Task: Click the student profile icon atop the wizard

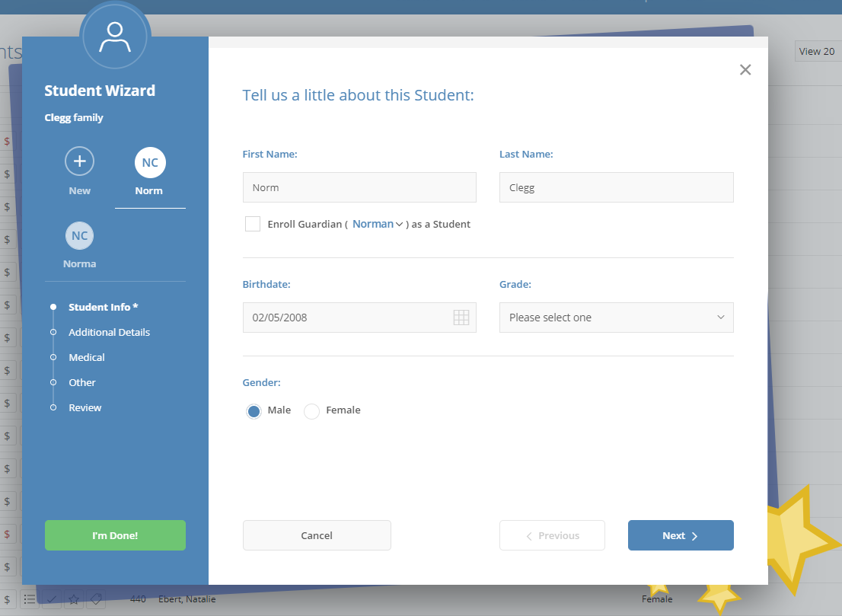Action: point(115,35)
